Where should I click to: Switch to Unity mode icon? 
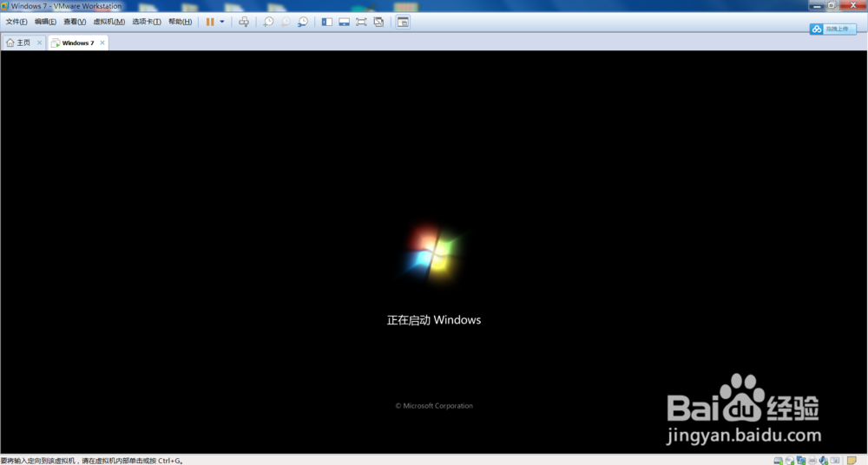378,22
